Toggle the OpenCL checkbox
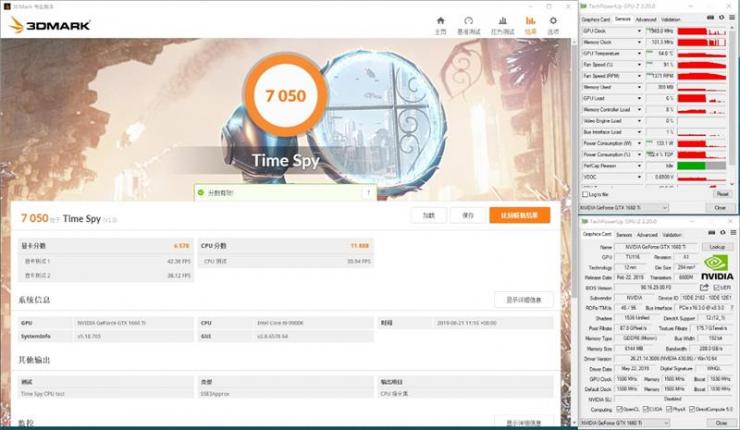740x430 pixels. click(x=620, y=409)
